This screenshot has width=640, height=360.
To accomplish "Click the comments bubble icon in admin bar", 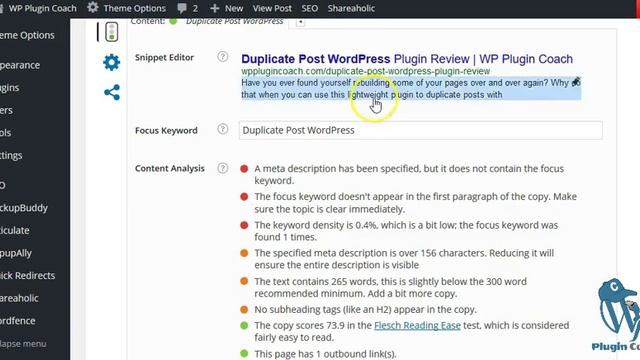I will (x=182, y=8).
